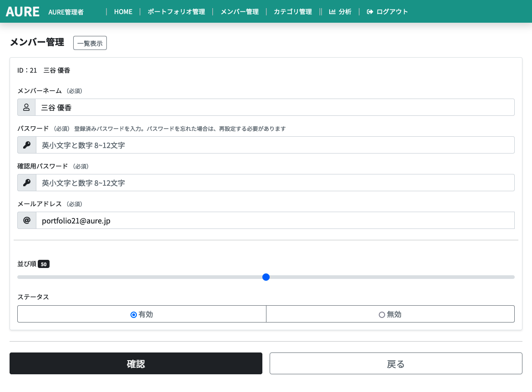
Task: Click the @ icon beside email field
Action: 27,221
